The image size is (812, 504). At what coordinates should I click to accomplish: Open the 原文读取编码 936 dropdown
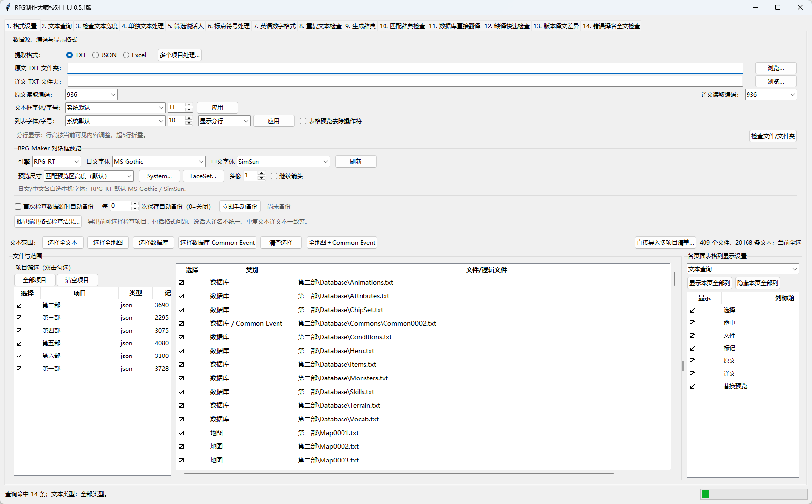pyautogui.click(x=91, y=95)
